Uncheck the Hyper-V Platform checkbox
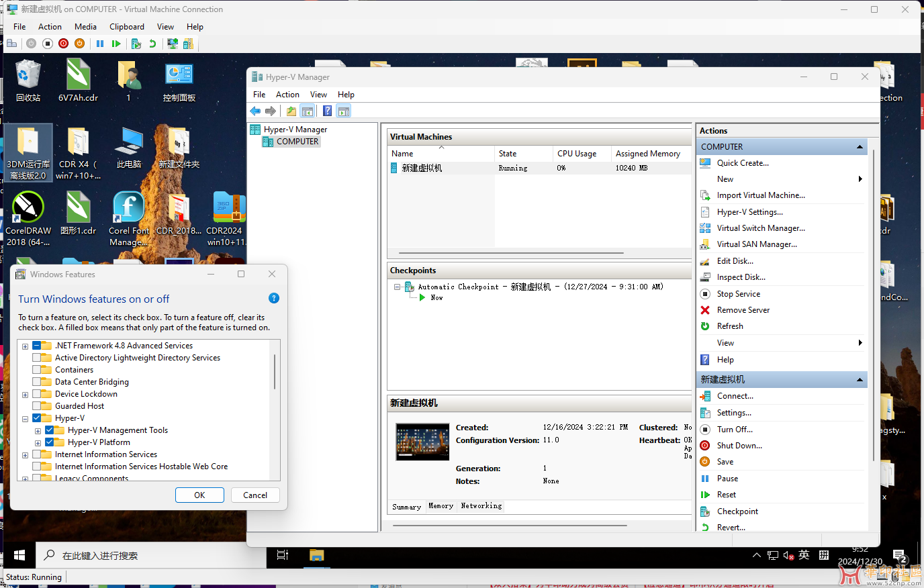The width and height of the screenshot is (924, 588). tap(50, 442)
